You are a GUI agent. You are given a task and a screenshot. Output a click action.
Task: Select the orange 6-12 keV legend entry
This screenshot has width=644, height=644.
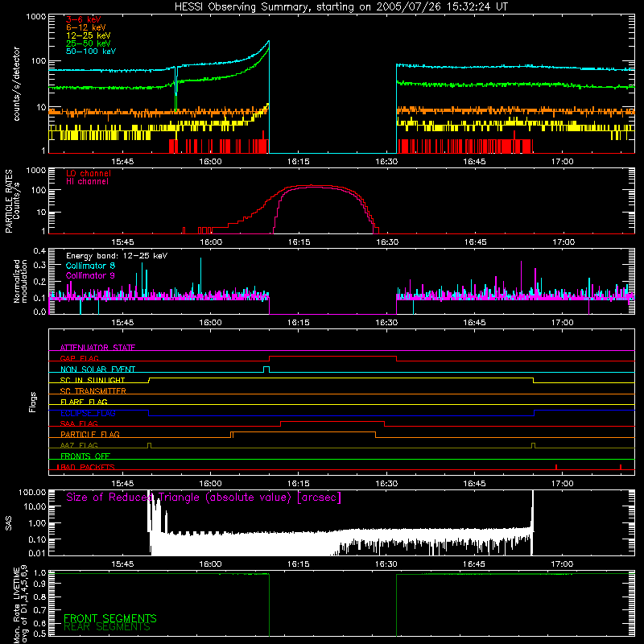coord(86,27)
